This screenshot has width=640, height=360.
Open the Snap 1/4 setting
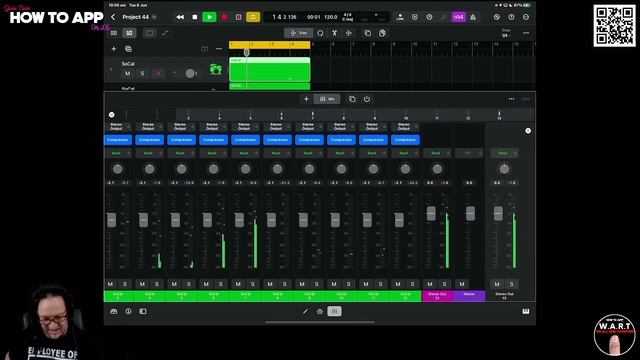pyautogui.click(x=505, y=33)
